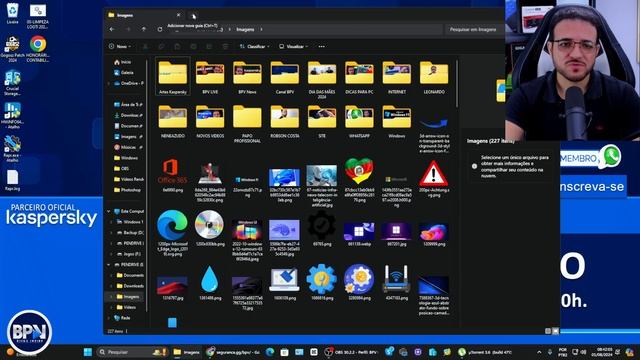Focus the taskbar Pesquisar search box
This screenshot has height=360, width=640.
pyautogui.click(x=133, y=352)
